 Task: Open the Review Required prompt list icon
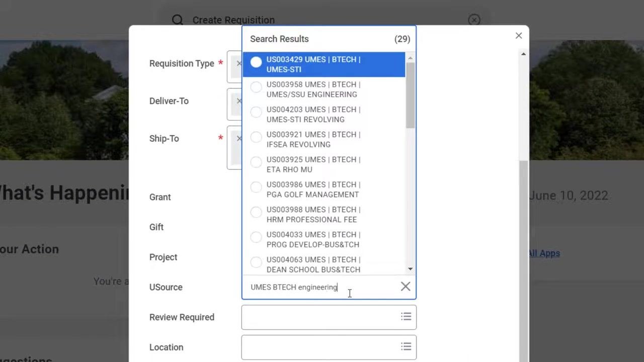point(406,317)
